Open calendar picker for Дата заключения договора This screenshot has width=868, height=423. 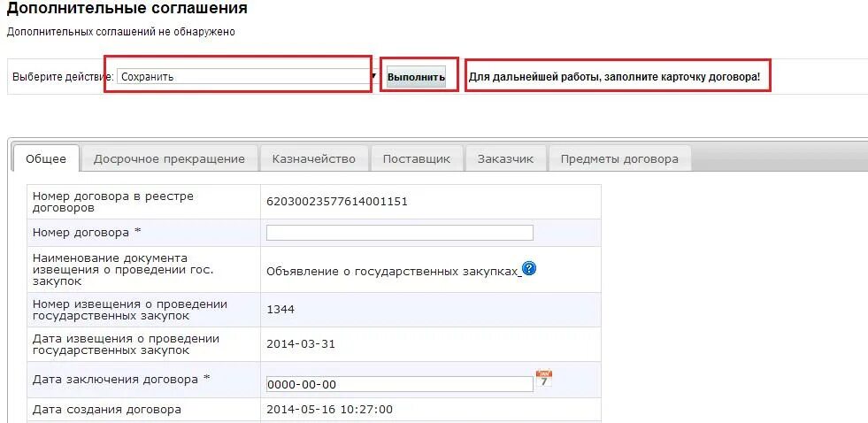click(544, 378)
